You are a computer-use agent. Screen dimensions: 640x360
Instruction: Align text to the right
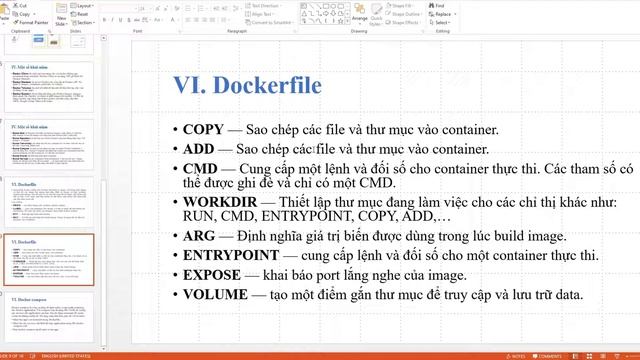tap(204, 20)
